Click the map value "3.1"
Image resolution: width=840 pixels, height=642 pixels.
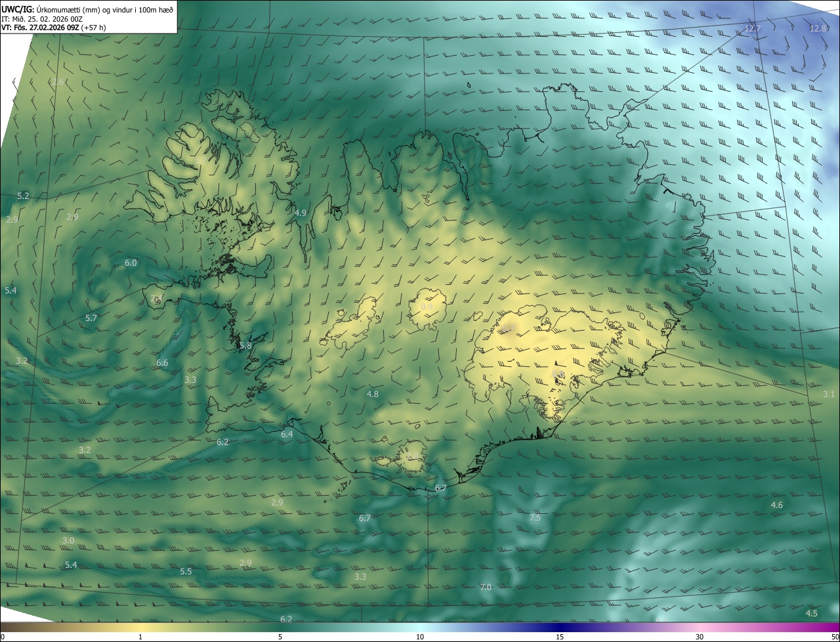click(x=829, y=394)
